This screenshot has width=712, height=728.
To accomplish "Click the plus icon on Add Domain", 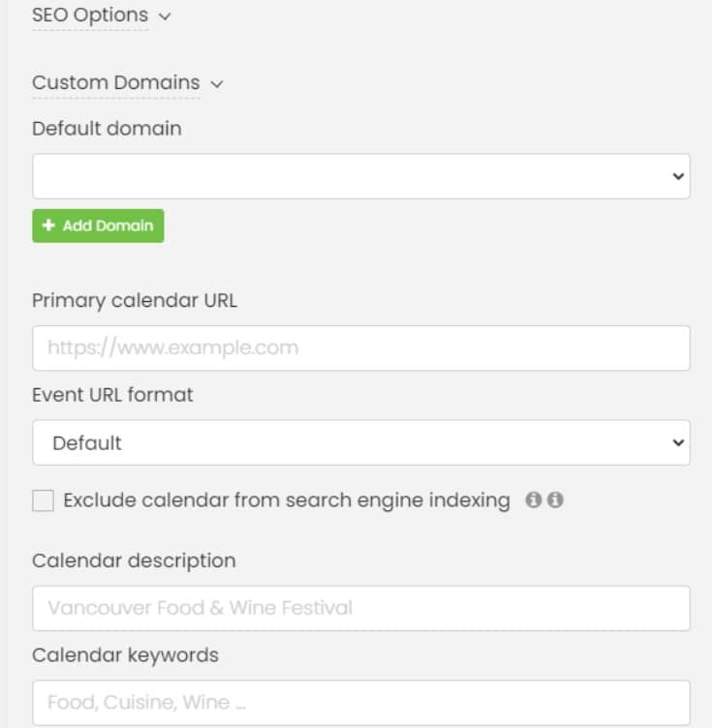I will [x=49, y=226].
